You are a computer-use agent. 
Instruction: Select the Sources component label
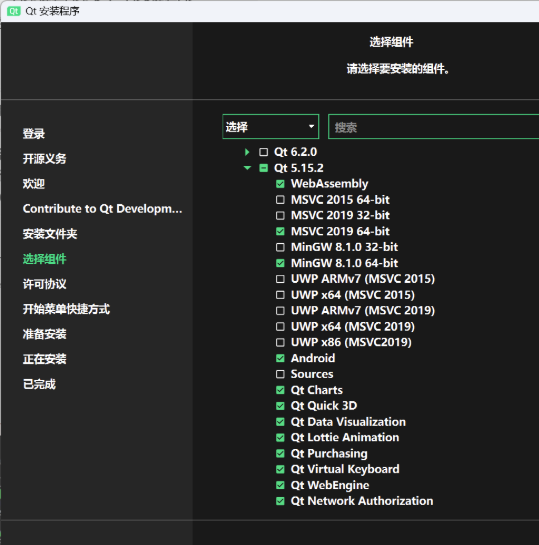(x=312, y=374)
